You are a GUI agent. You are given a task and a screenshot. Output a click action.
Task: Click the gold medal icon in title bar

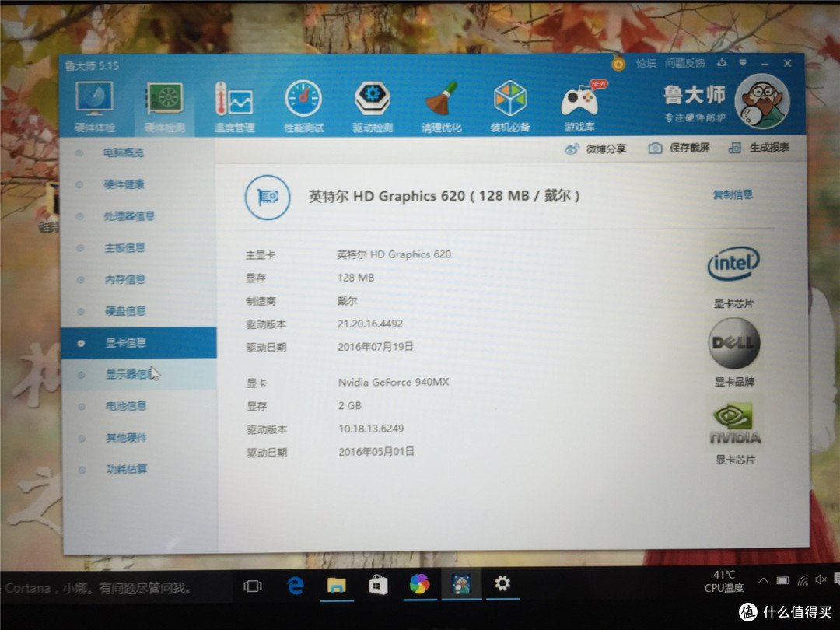pos(618,65)
